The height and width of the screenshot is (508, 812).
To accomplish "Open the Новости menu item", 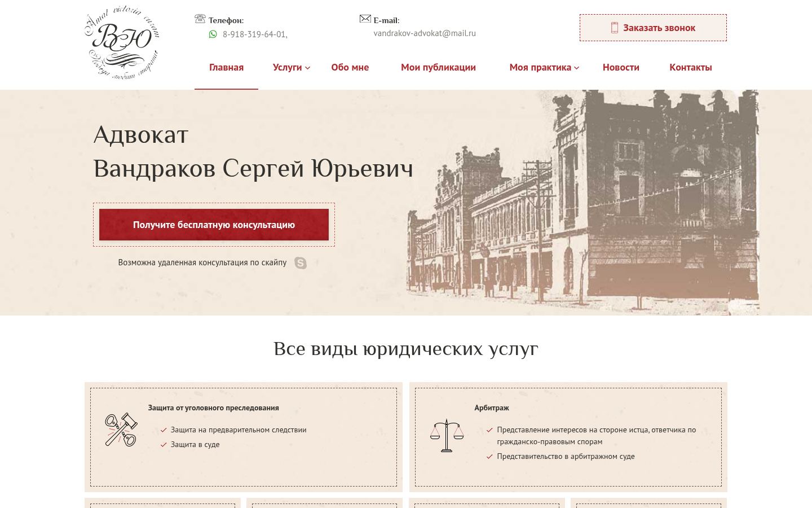I will [x=621, y=67].
